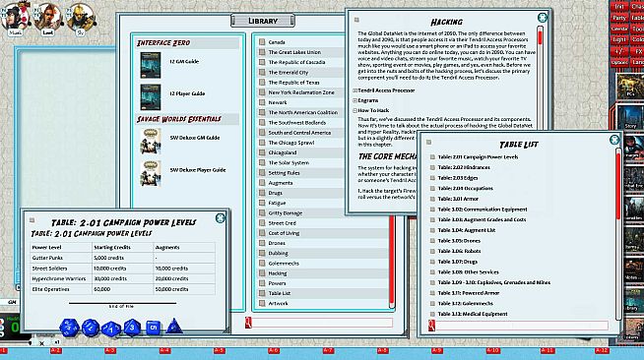The width and height of the screenshot is (644, 360).
Task: Open Table 2.04 Occupations link
Action: 466,188
